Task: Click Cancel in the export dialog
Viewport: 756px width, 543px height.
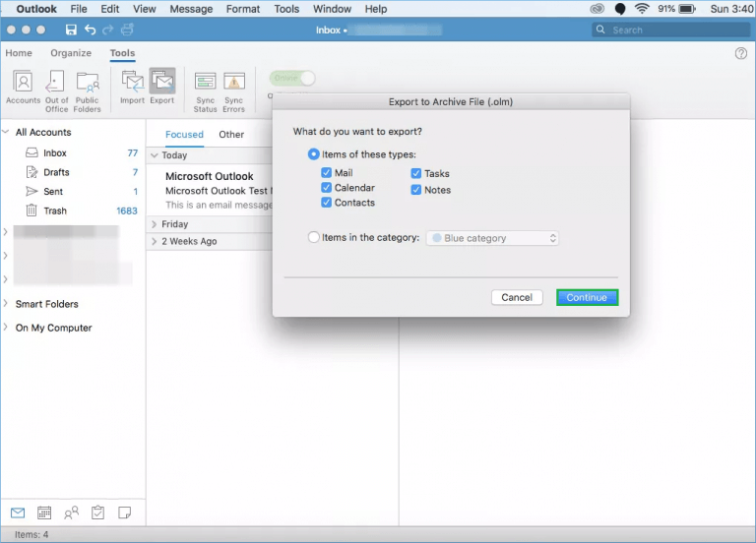Action: point(517,297)
